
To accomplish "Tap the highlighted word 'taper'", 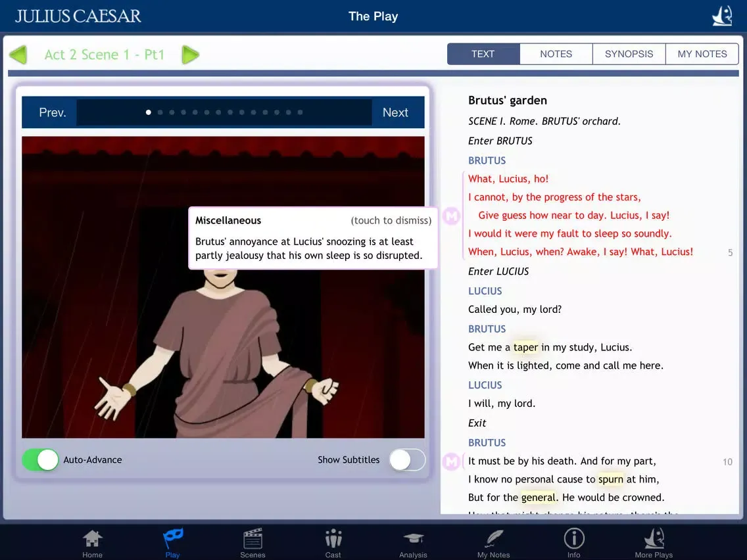I will 525,347.
